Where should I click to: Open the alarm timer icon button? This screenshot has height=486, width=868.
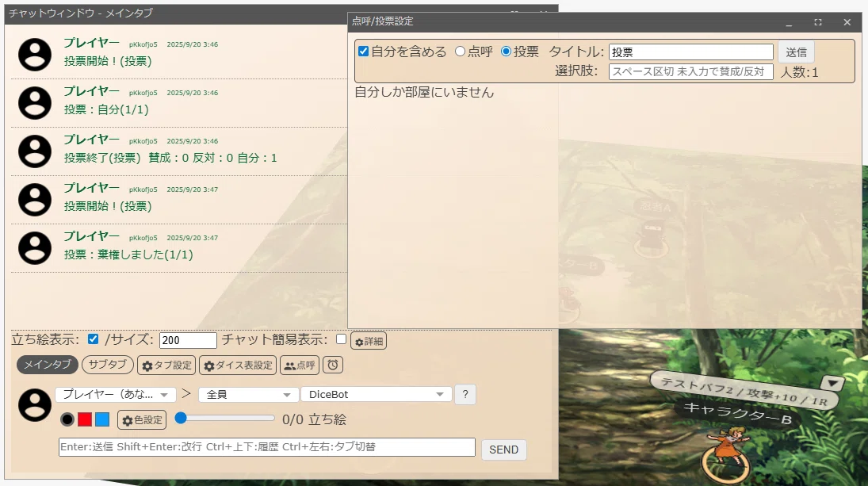coord(333,365)
